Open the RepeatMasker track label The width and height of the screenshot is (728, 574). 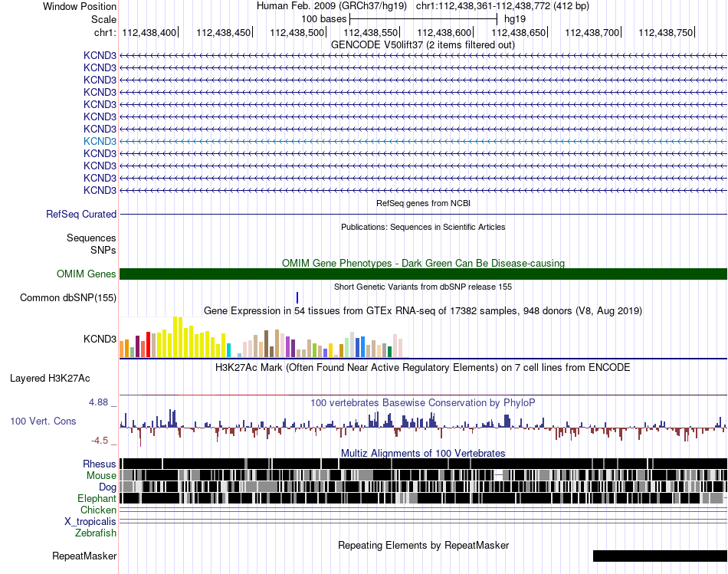(x=84, y=556)
